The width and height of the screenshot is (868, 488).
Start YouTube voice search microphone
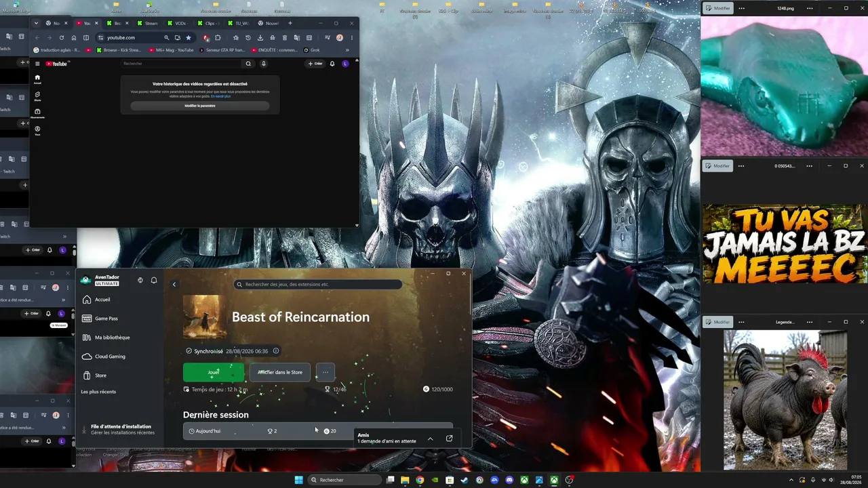264,64
